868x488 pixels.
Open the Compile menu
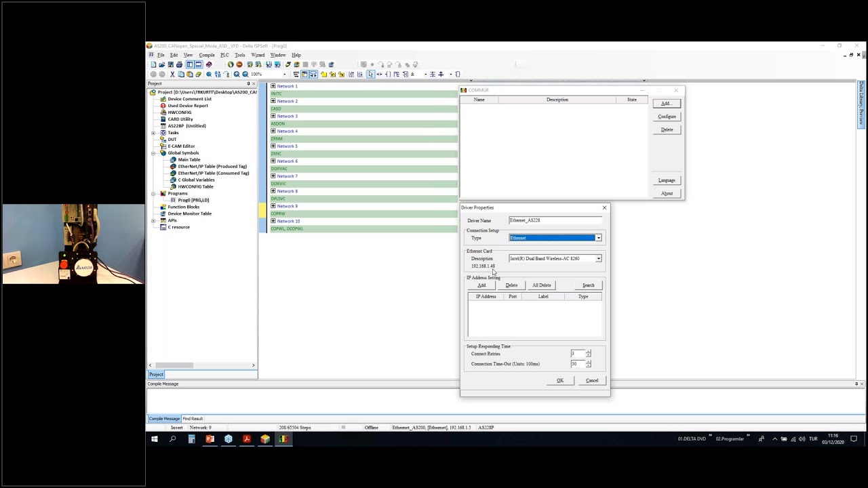click(207, 55)
